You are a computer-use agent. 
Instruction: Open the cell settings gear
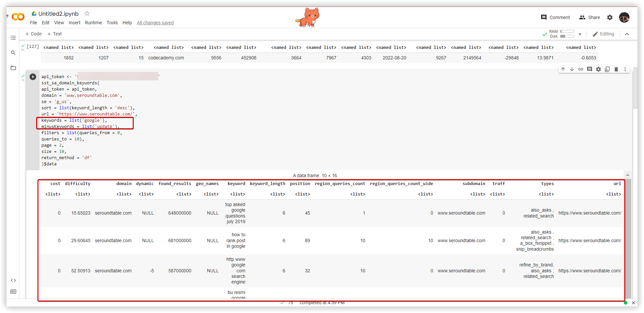(x=598, y=69)
